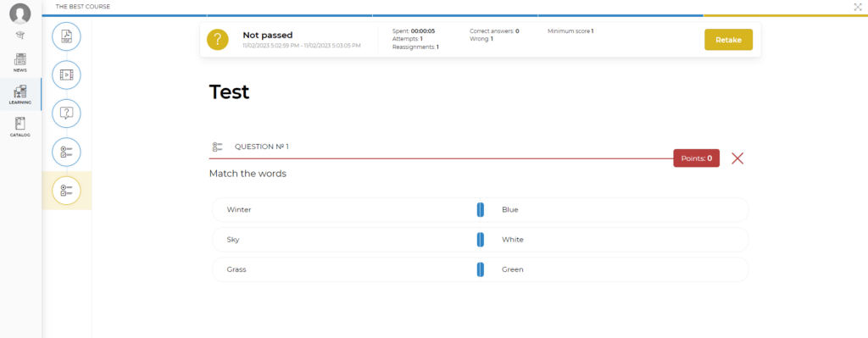Select the Winter match item
The width and height of the screenshot is (868, 338).
point(346,209)
